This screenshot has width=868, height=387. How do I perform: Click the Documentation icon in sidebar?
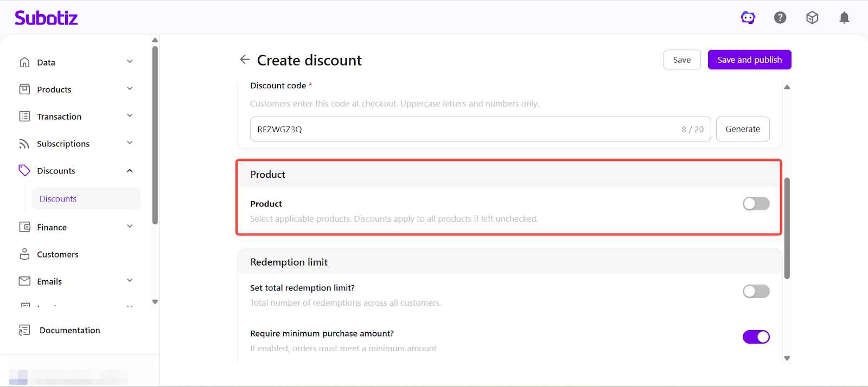(24, 330)
